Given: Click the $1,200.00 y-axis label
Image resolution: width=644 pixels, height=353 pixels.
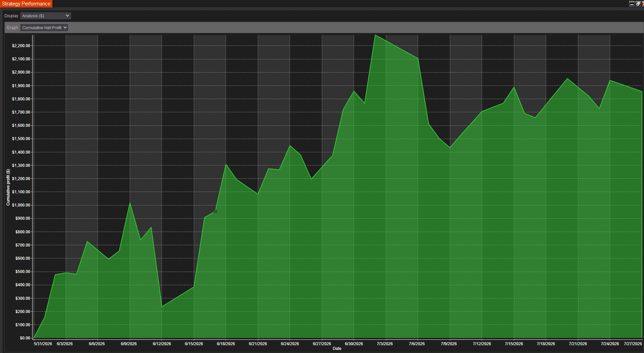Looking at the screenshot, I should pyautogui.click(x=21, y=179).
